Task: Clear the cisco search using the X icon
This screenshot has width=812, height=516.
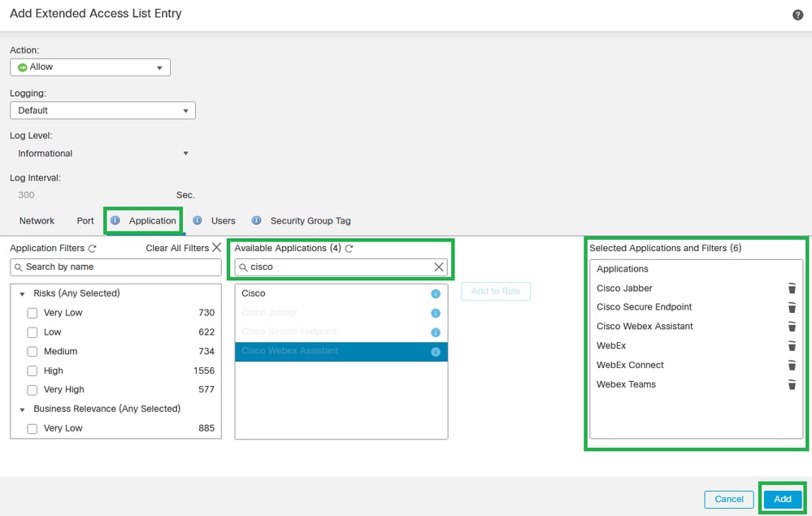Action: coord(439,267)
